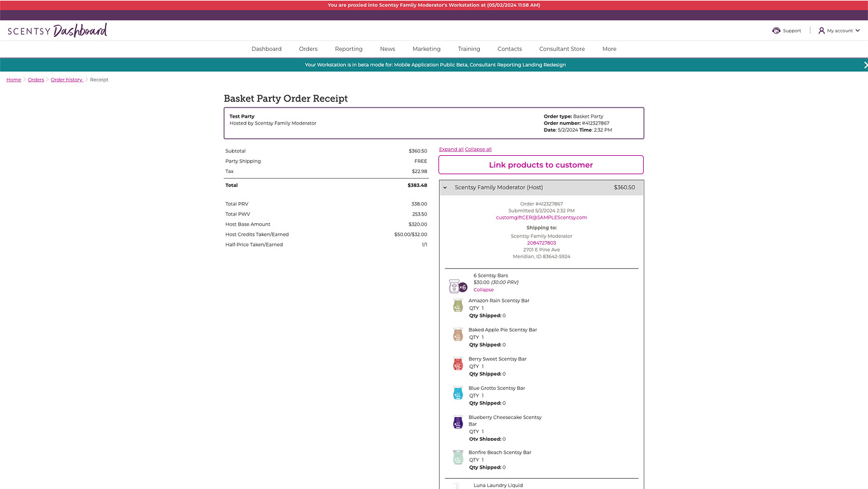The width and height of the screenshot is (868, 489).
Task: Go to Order history breadcrumb
Action: click(x=67, y=79)
